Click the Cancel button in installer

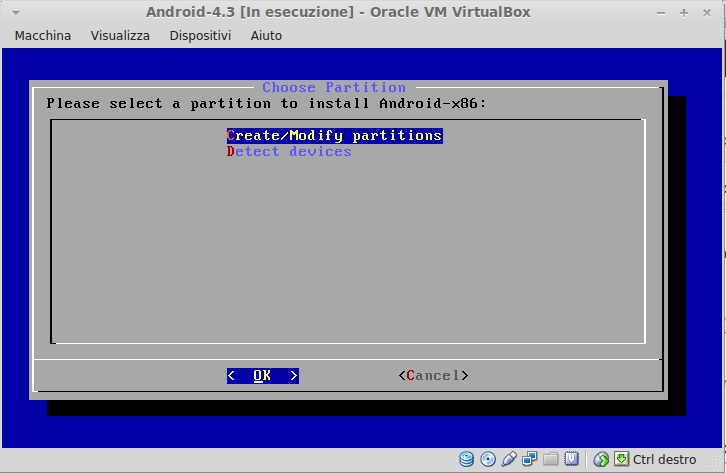point(433,375)
